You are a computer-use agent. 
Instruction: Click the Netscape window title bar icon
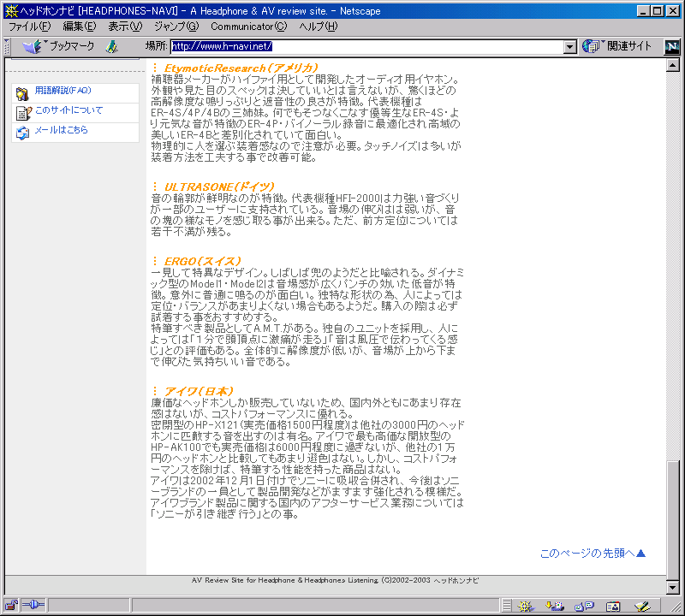point(11,11)
